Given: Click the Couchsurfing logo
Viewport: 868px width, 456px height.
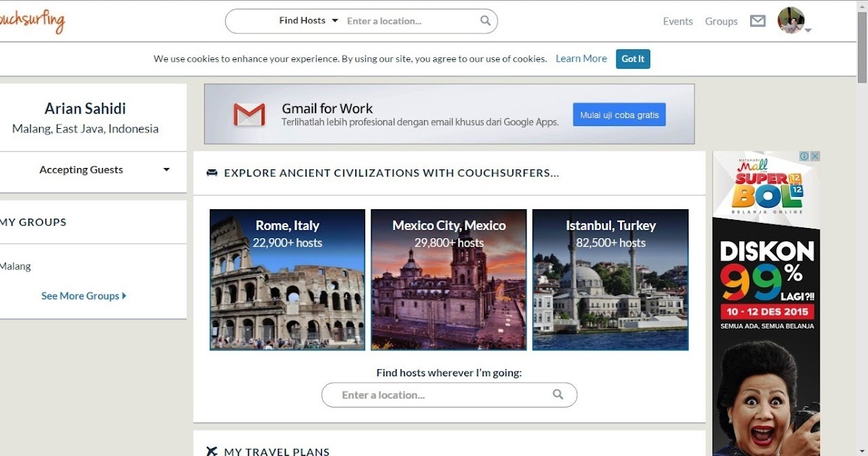Looking at the screenshot, I should pyautogui.click(x=33, y=21).
